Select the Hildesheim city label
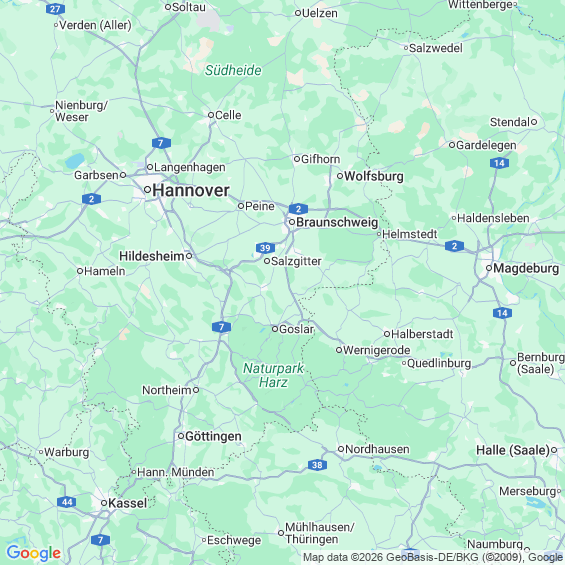 click(152, 256)
